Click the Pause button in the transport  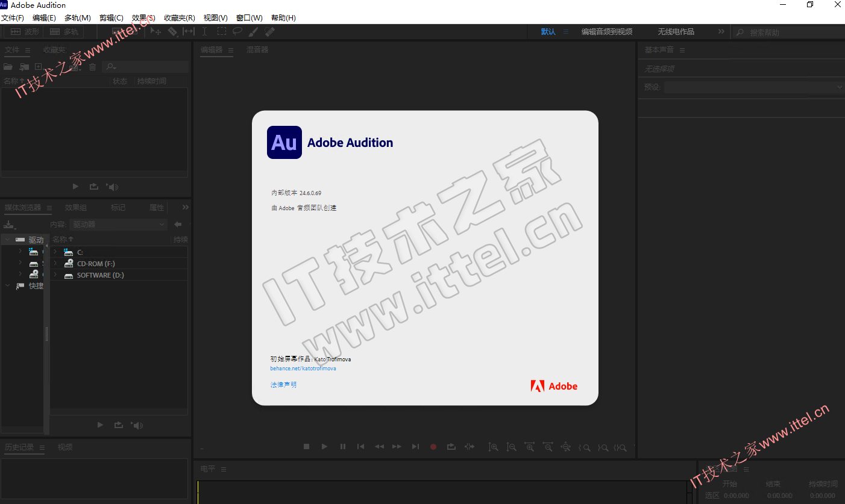(343, 447)
